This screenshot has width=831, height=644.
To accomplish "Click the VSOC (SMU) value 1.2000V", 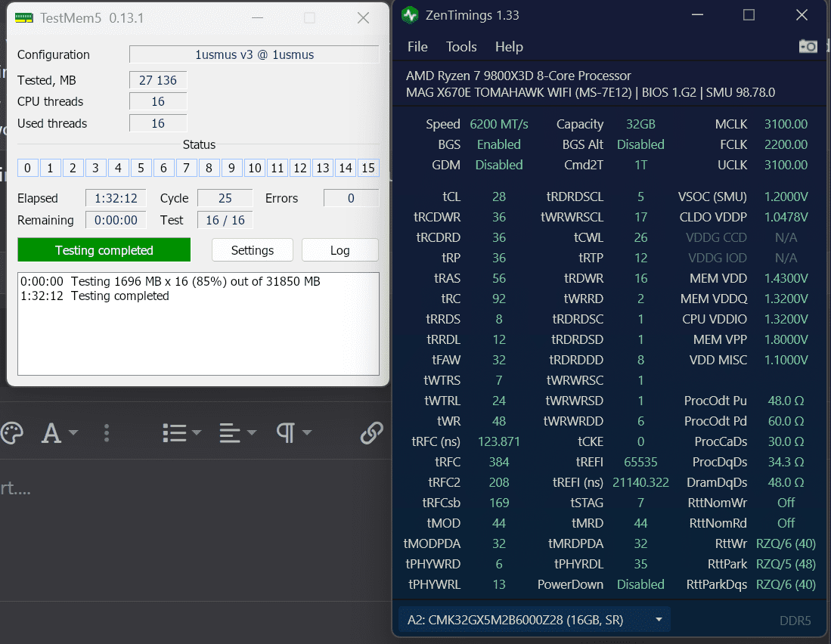I will point(786,197).
